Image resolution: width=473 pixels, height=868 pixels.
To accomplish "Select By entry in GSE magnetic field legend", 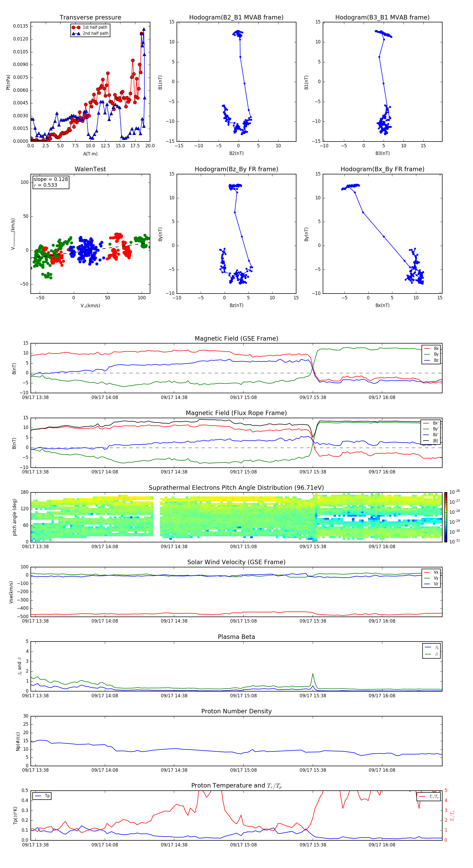I will (431, 355).
